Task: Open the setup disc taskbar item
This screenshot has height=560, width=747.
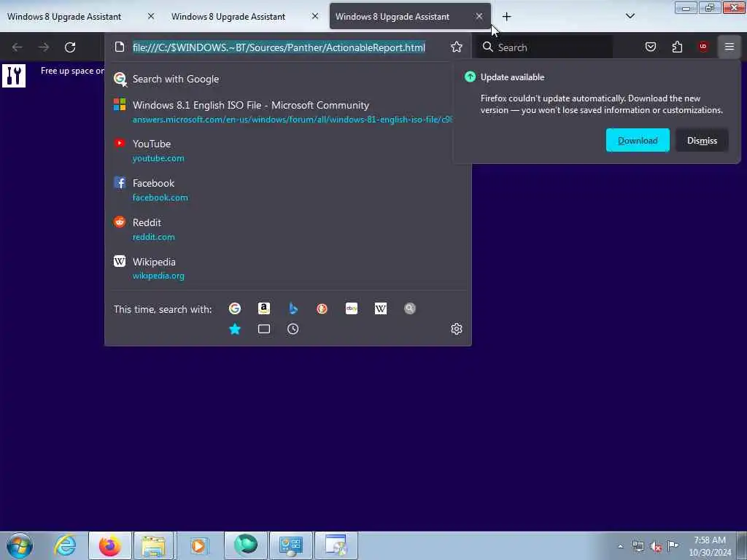Action: pos(336,545)
